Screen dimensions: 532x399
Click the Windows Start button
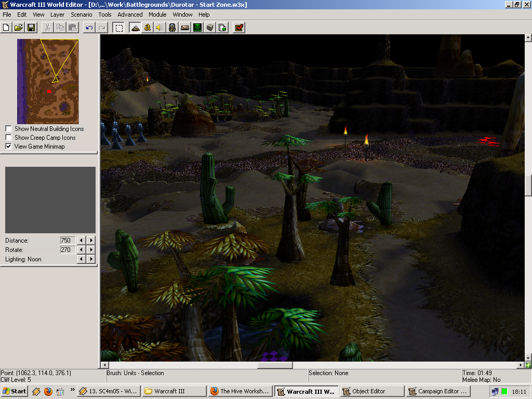pos(14,391)
